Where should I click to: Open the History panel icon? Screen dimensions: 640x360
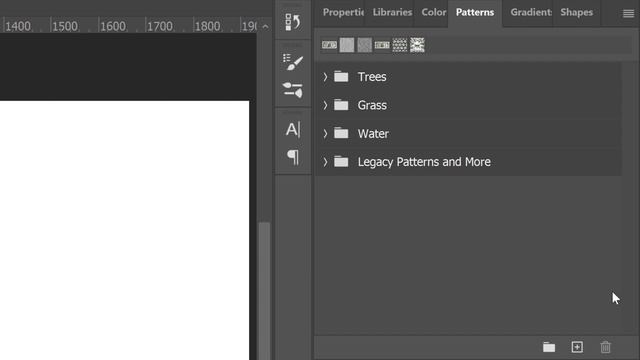(x=293, y=22)
